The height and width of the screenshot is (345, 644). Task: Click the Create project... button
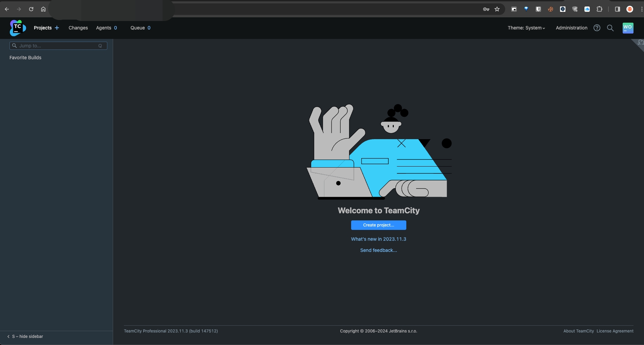click(379, 225)
